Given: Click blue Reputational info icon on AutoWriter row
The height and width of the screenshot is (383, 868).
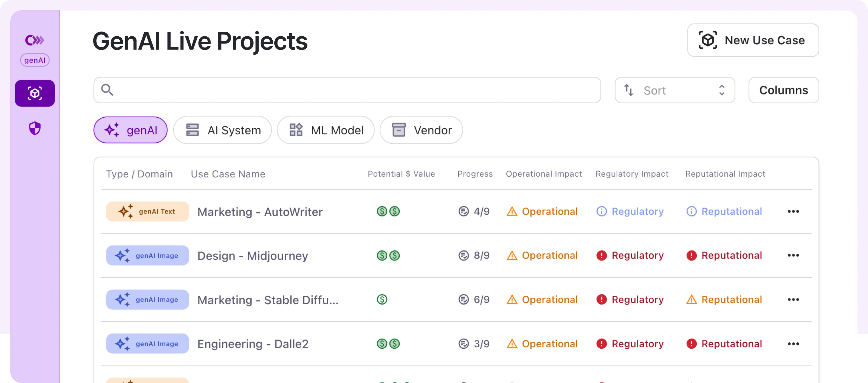Looking at the screenshot, I should (x=691, y=211).
